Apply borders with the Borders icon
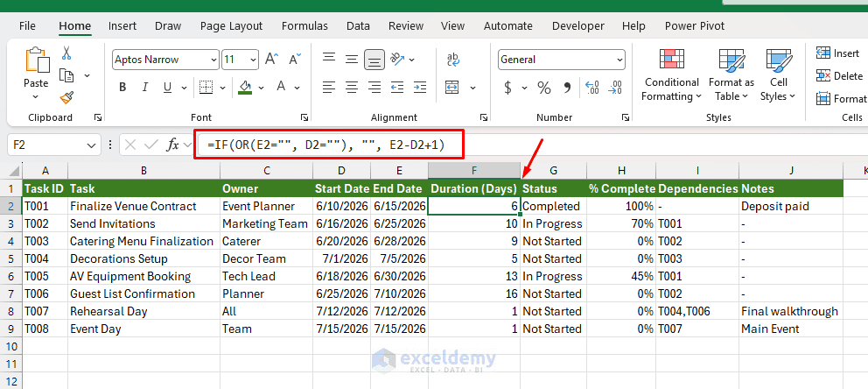Screen dimensions: 868x389 point(206,87)
